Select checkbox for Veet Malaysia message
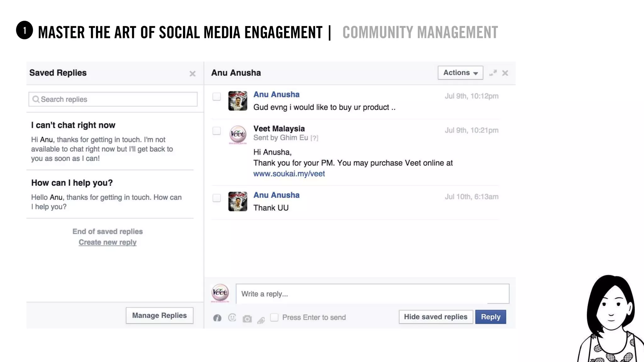This screenshot has height=362, width=644. tap(217, 131)
